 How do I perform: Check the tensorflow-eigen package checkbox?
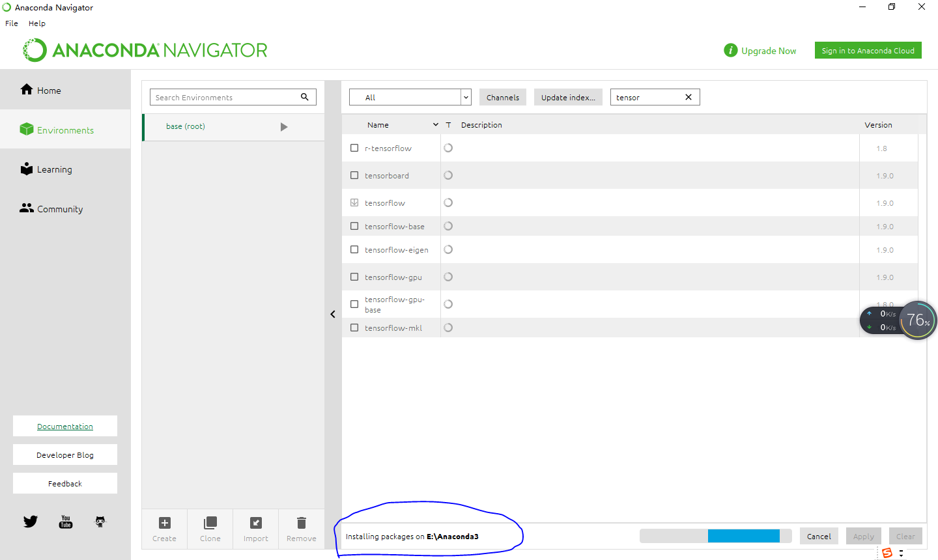pyautogui.click(x=354, y=249)
